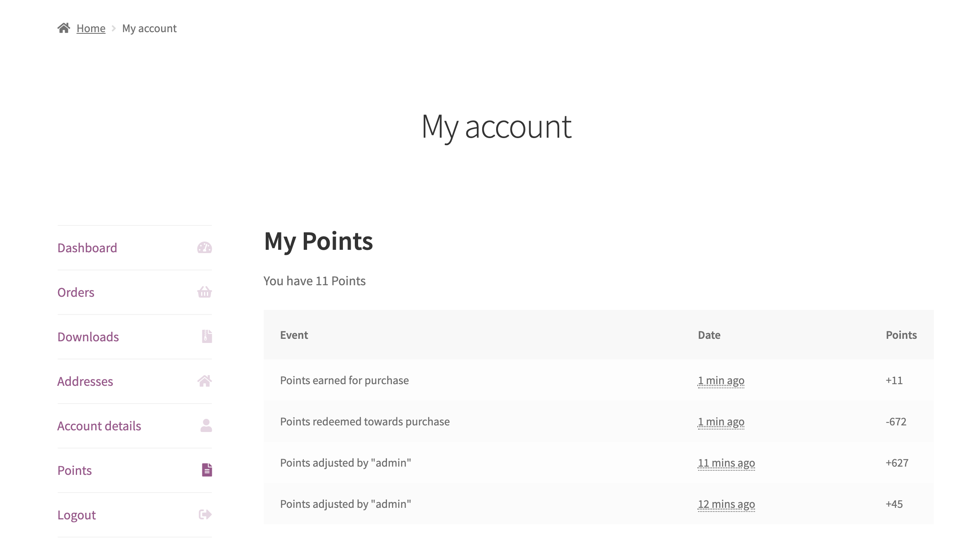Click the Logout sign-out icon
The image size is (980, 554).
coord(205,514)
